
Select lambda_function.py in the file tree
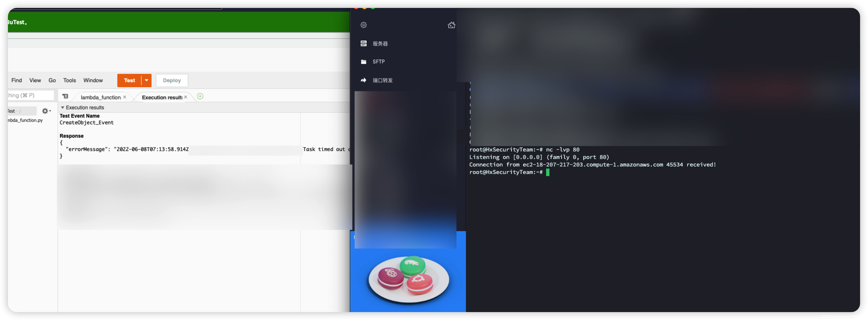tap(26, 120)
